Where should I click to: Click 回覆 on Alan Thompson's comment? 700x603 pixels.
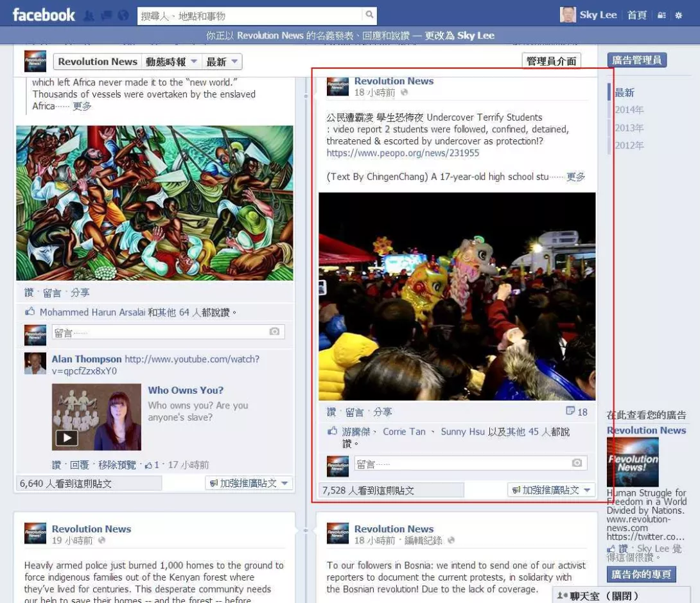pyautogui.click(x=80, y=465)
